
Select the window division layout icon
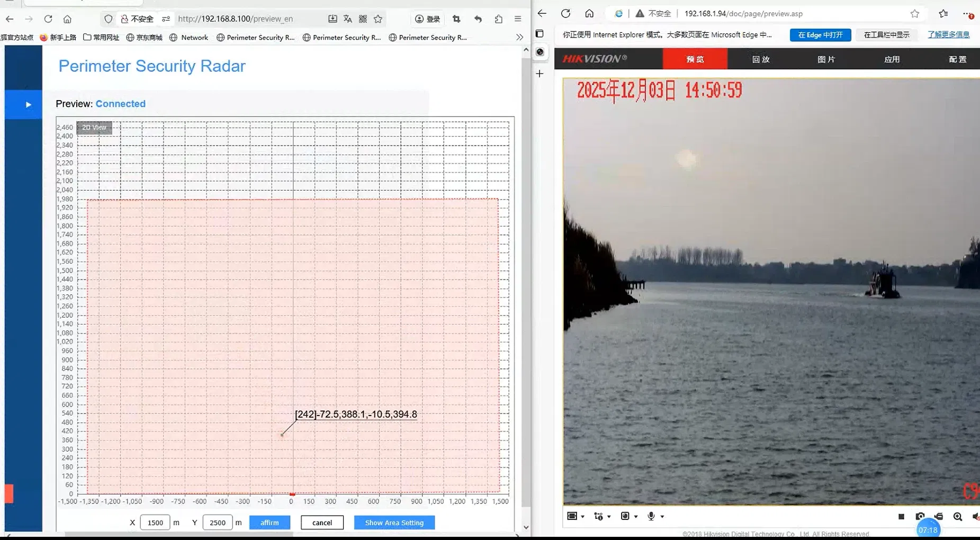coord(572,516)
